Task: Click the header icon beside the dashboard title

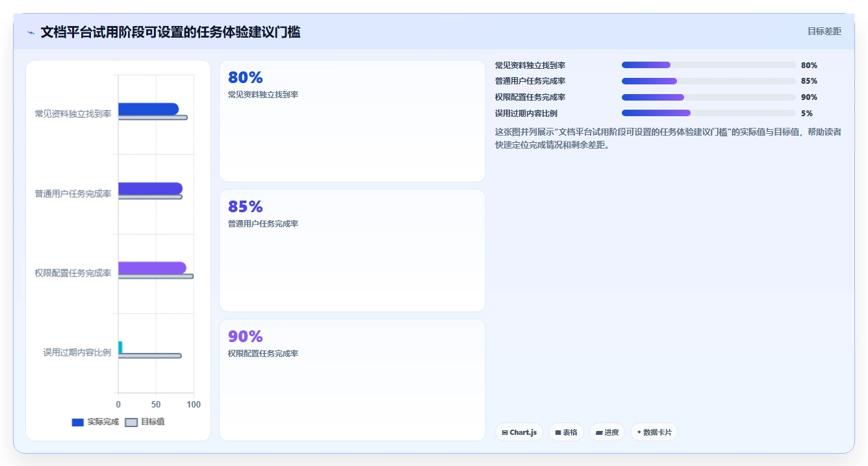Action: pyautogui.click(x=31, y=32)
